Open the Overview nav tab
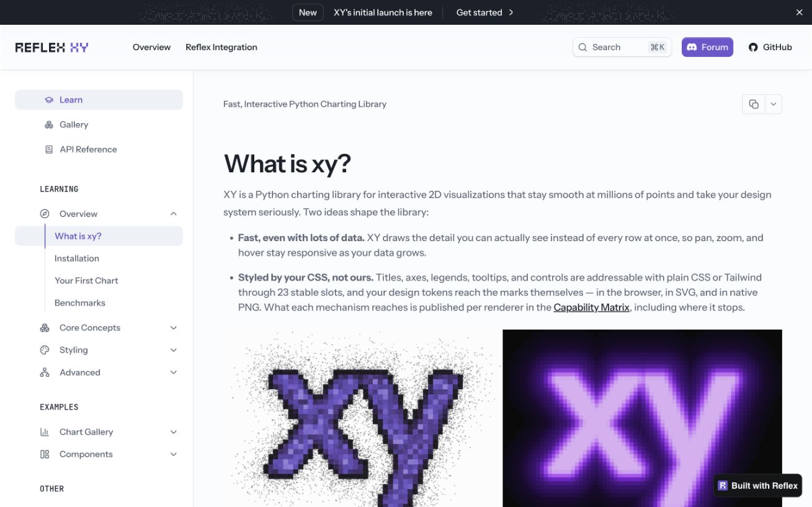 [x=151, y=47]
